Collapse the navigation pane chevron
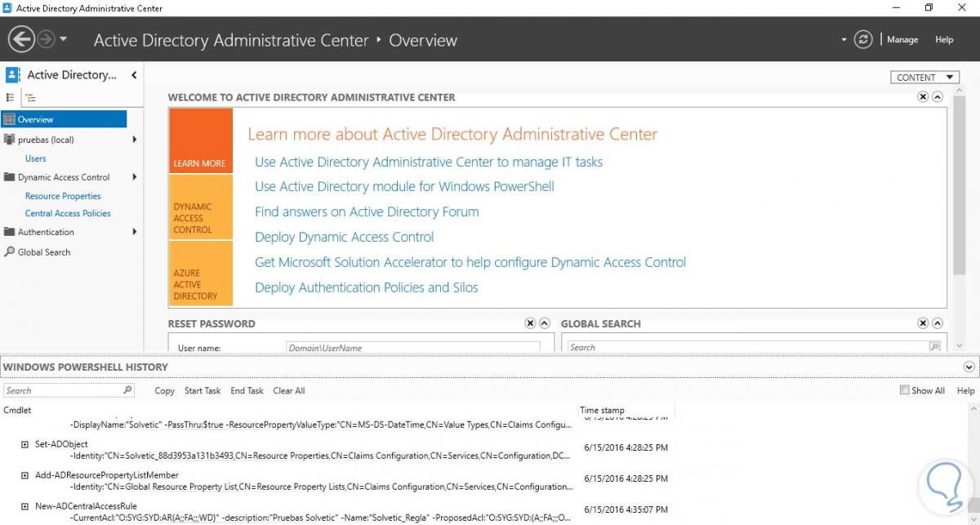This screenshot has height=525, width=980. pyautogui.click(x=134, y=74)
